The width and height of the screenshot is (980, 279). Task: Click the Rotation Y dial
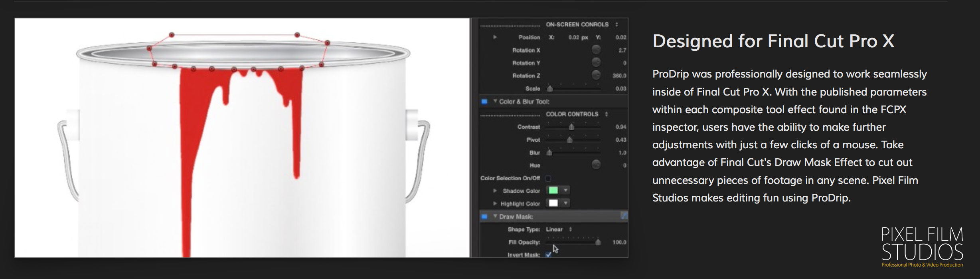coord(596,62)
